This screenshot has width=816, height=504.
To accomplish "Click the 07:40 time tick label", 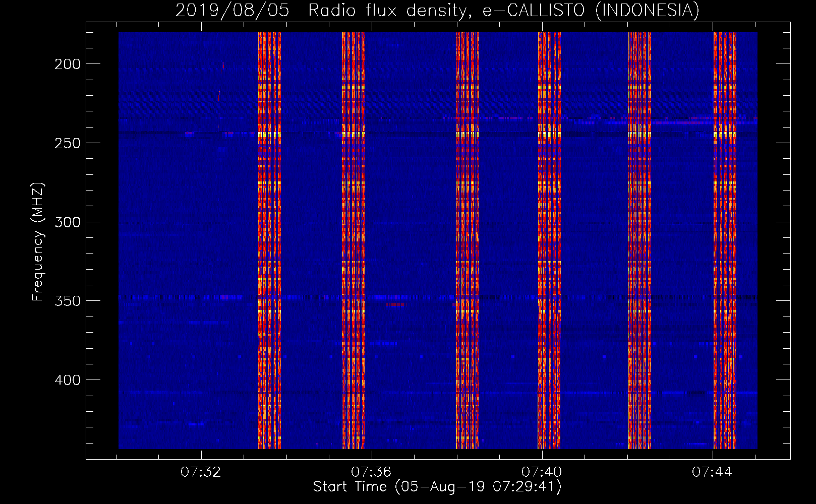I will (542, 472).
